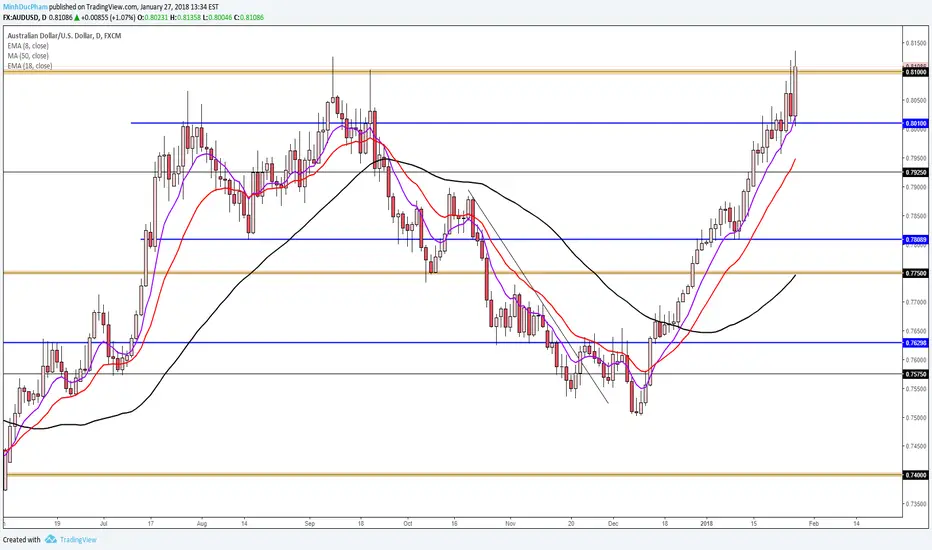Click the TradingView cloud logo icon

click(x=51, y=539)
